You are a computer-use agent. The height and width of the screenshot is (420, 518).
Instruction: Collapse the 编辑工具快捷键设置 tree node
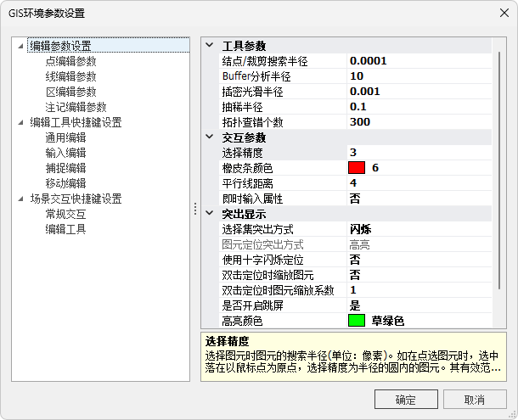[x=20, y=122]
